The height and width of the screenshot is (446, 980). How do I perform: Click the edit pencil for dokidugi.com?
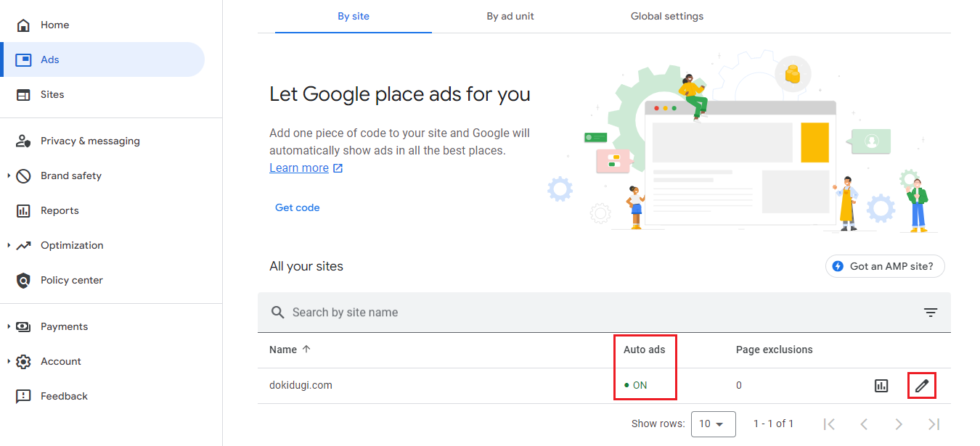click(x=922, y=386)
